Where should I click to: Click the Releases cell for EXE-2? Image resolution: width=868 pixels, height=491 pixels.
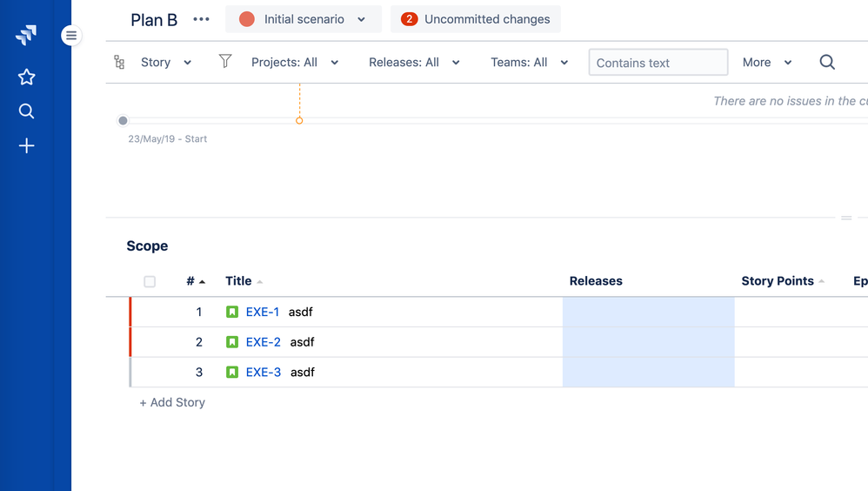(x=648, y=342)
